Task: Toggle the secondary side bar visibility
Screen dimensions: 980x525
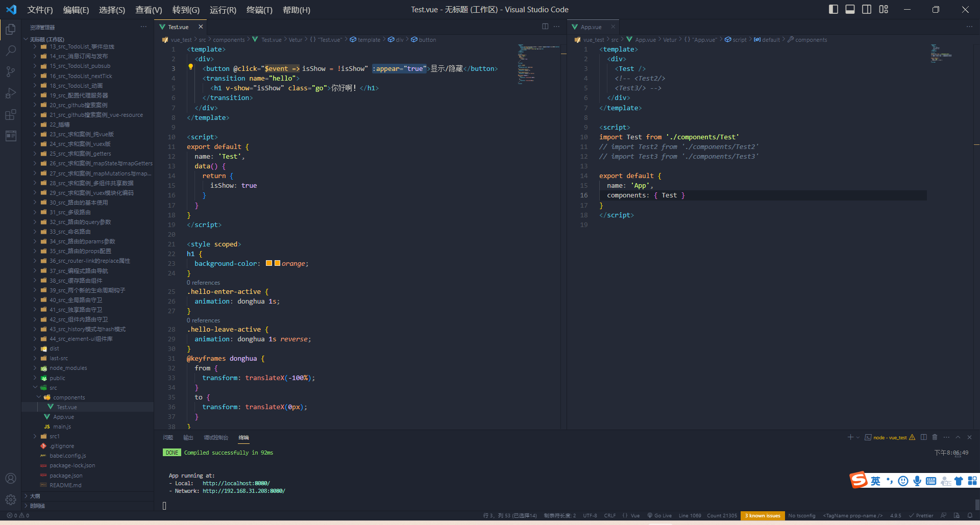Action: click(x=867, y=9)
